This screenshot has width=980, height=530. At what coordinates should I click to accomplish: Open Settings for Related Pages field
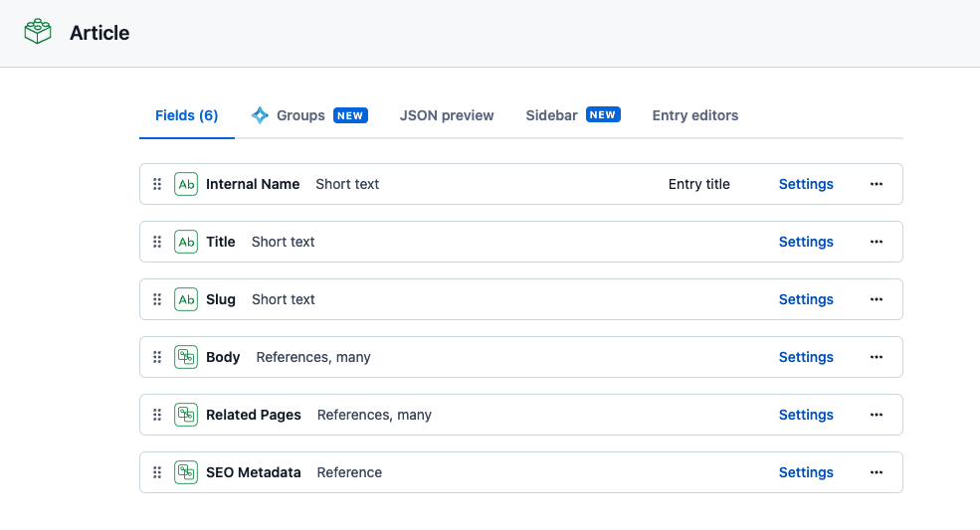(x=806, y=415)
